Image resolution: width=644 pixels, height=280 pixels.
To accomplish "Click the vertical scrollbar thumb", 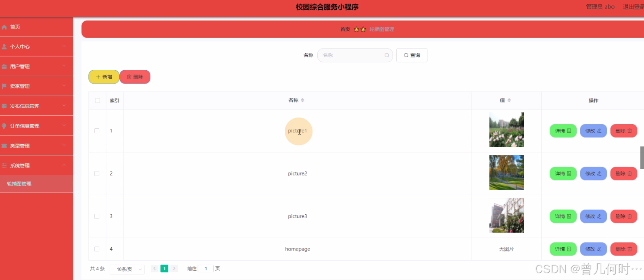I will point(642,158).
